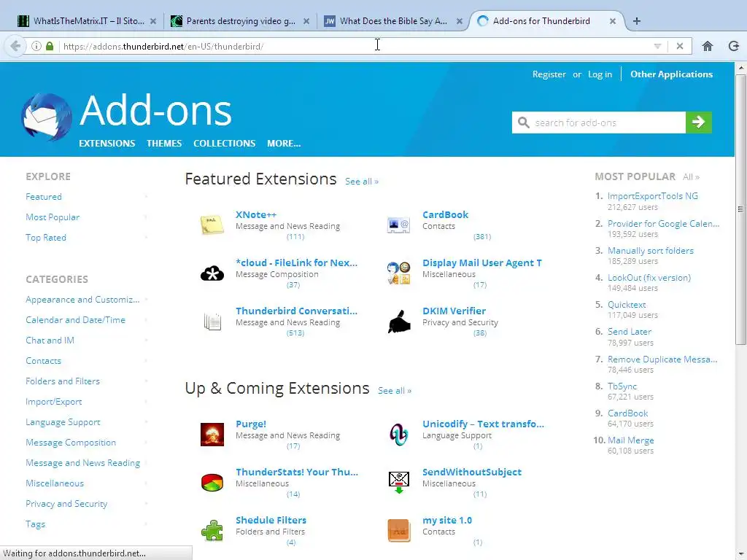Close the What Does the Bible Say tab
Image resolution: width=747 pixels, height=560 pixels.
[460, 21]
